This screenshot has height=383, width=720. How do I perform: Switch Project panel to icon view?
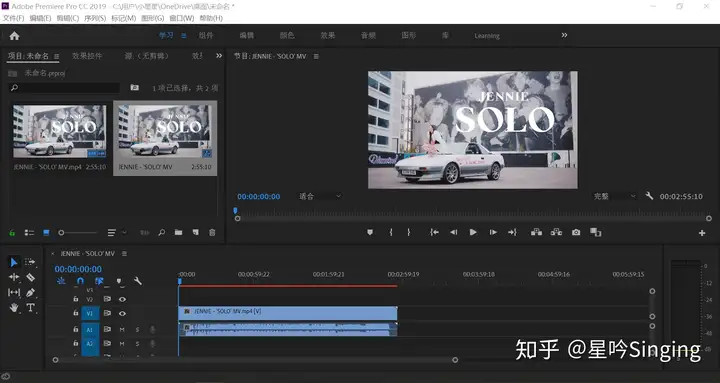coord(46,233)
